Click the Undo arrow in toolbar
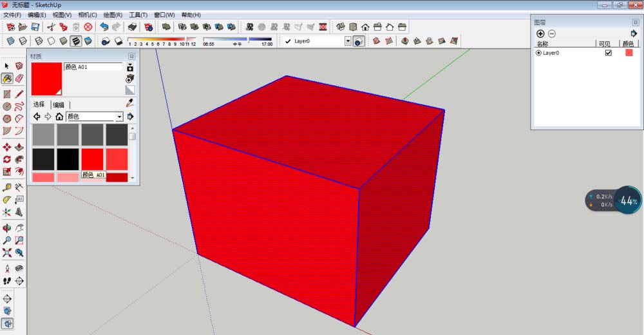Screen dimensions: 644x335 point(104,27)
